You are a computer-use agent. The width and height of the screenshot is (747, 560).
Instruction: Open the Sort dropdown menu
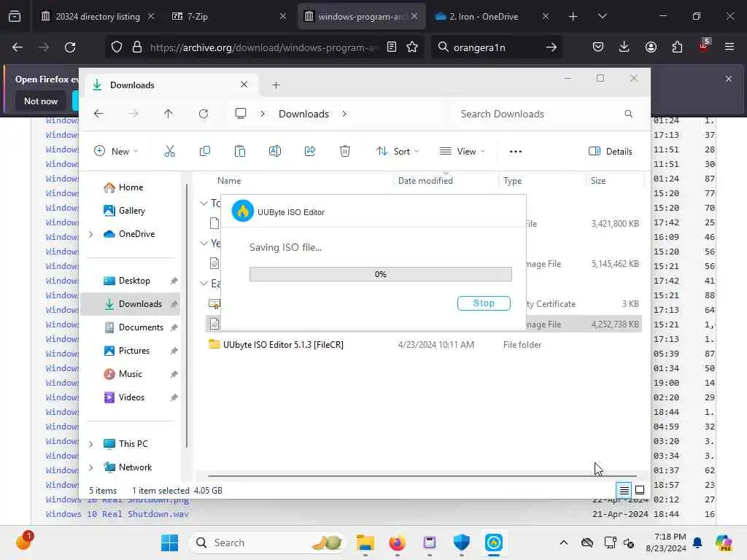(x=398, y=152)
